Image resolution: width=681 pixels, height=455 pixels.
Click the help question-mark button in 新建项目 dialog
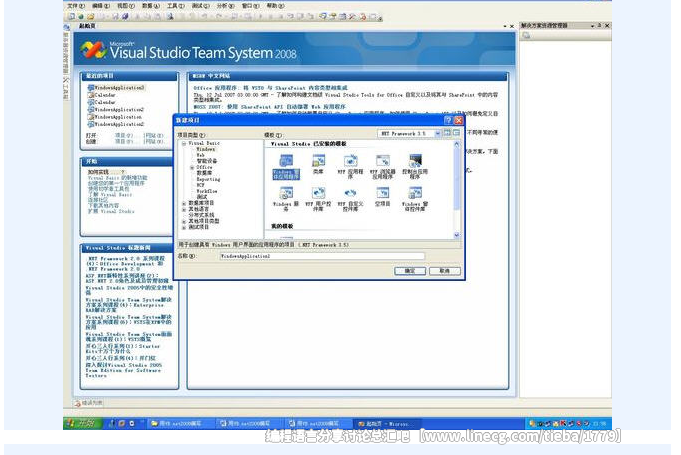[448, 120]
